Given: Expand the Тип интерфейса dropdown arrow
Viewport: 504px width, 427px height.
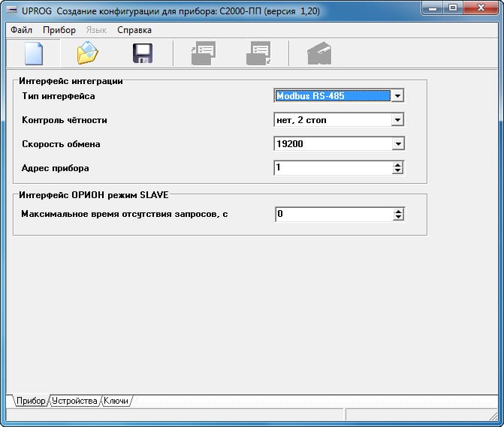Looking at the screenshot, I should 397,95.
